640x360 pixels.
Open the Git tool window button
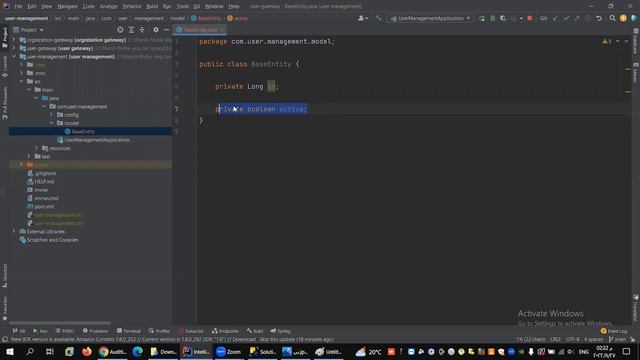click(19, 331)
